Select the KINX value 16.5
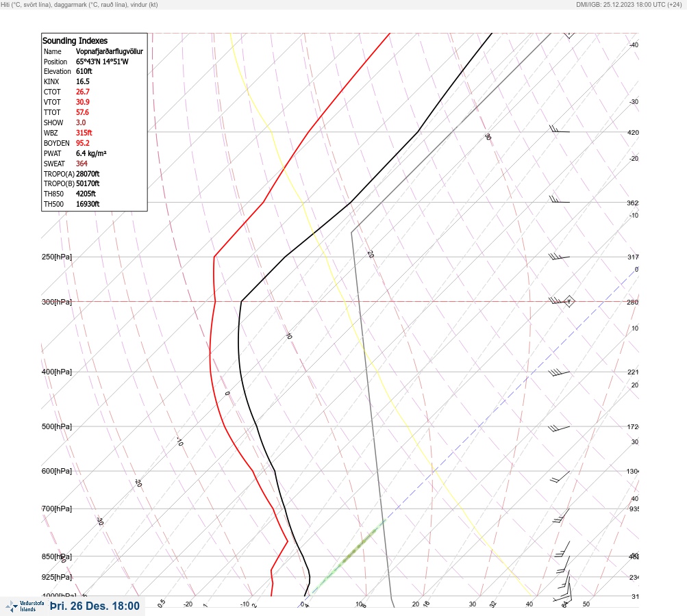The width and height of the screenshot is (687, 616). click(x=83, y=81)
